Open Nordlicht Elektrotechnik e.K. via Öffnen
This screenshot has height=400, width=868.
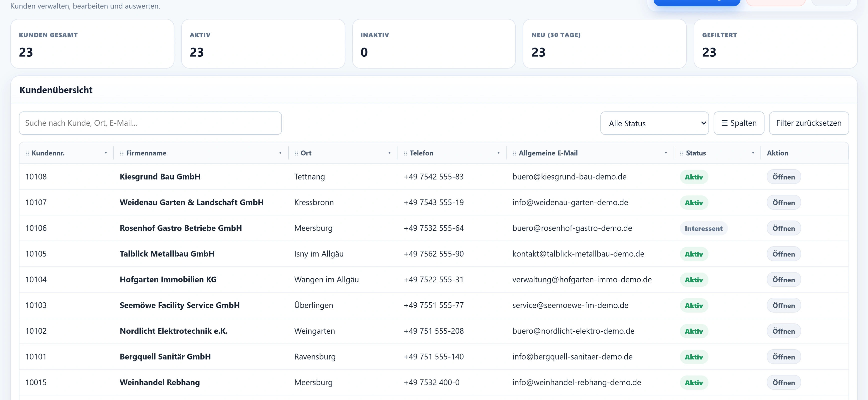coord(784,331)
